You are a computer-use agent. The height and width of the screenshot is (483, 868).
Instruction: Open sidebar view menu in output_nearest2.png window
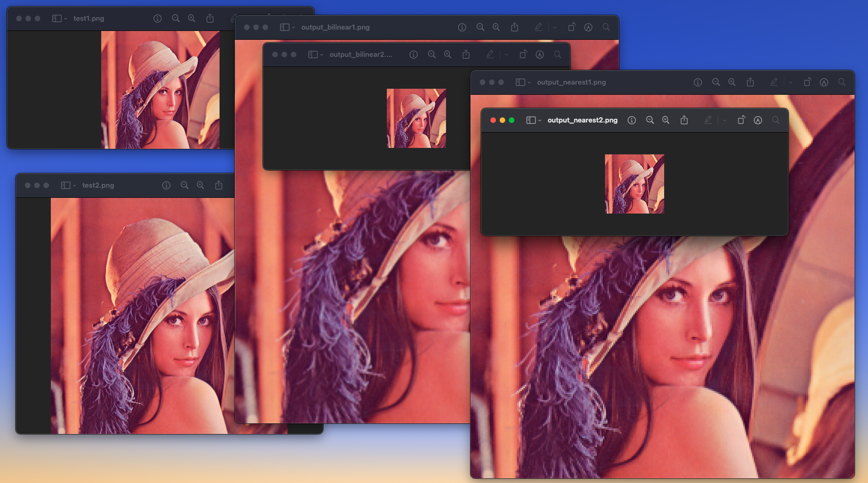(x=540, y=120)
